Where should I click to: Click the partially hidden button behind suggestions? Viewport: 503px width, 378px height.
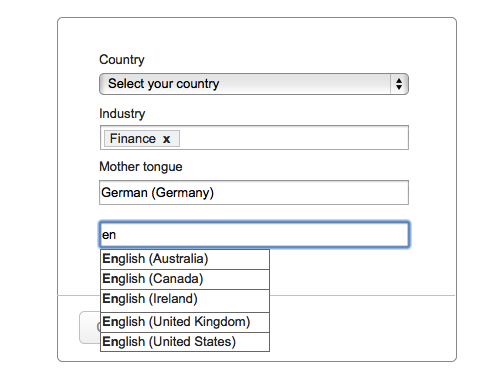[x=90, y=327]
